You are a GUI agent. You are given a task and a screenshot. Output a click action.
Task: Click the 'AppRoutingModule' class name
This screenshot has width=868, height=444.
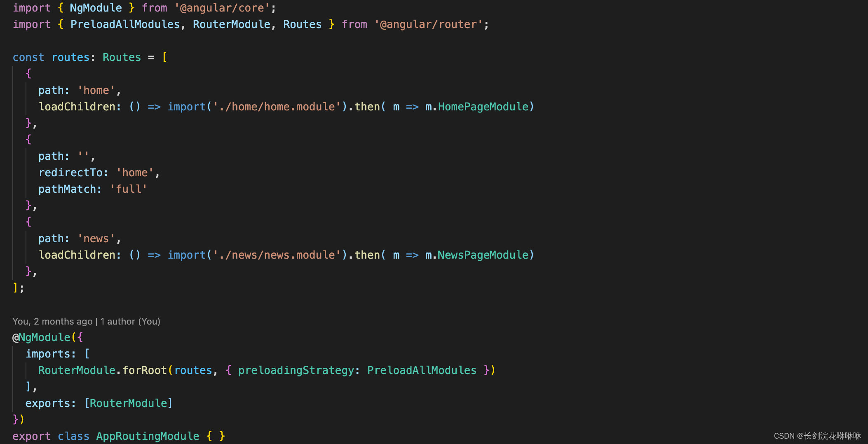point(148,436)
